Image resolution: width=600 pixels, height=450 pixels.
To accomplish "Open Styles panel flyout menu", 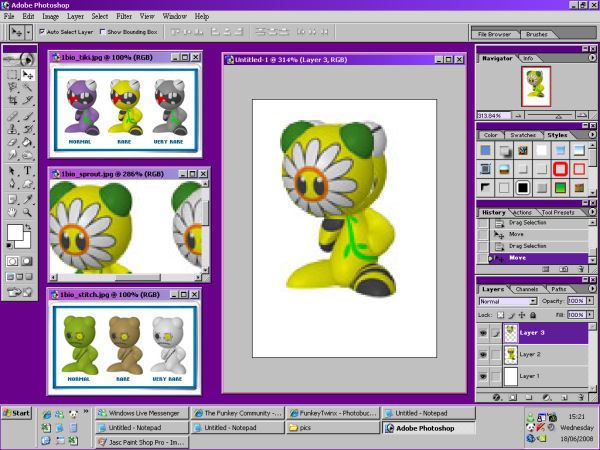I will tap(592, 135).
